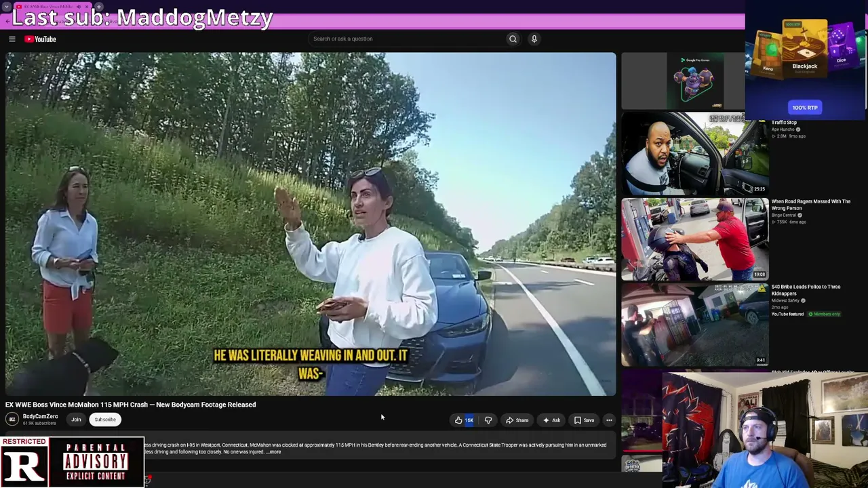The height and width of the screenshot is (488, 868).
Task: Subscribe to BodyCamZero
Action: [x=105, y=420]
